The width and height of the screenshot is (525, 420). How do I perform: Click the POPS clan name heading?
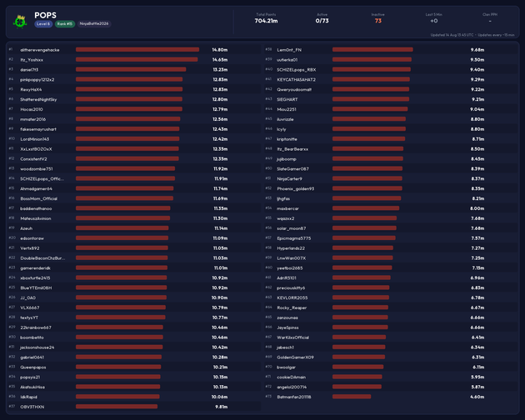(x=45, y=15)
